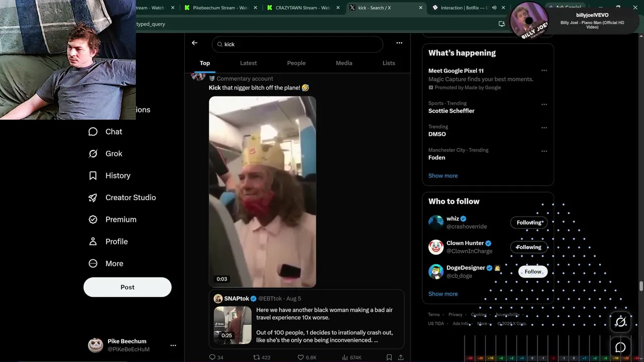
Task: Click Show more under Who to follow
Action: (443, 294)
